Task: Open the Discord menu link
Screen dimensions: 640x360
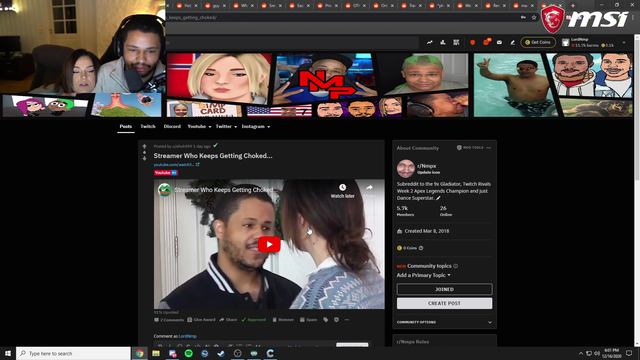Action: coord(172,127)
